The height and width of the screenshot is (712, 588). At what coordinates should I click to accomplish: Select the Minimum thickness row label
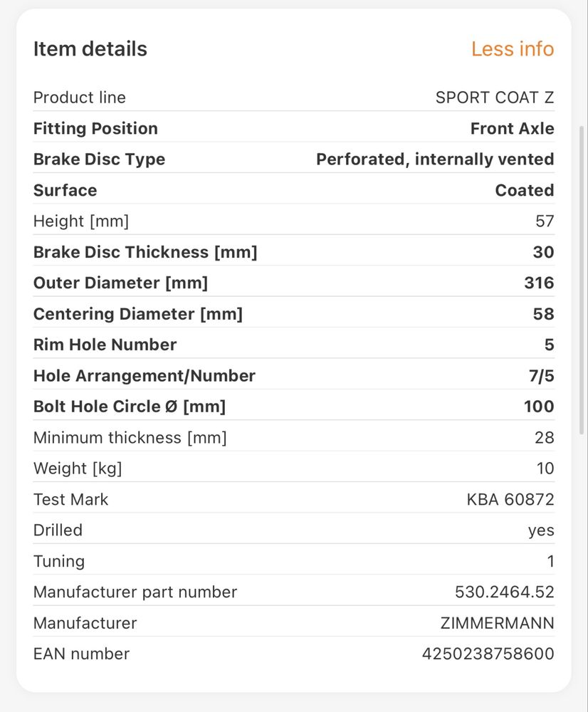coord(130,437)
